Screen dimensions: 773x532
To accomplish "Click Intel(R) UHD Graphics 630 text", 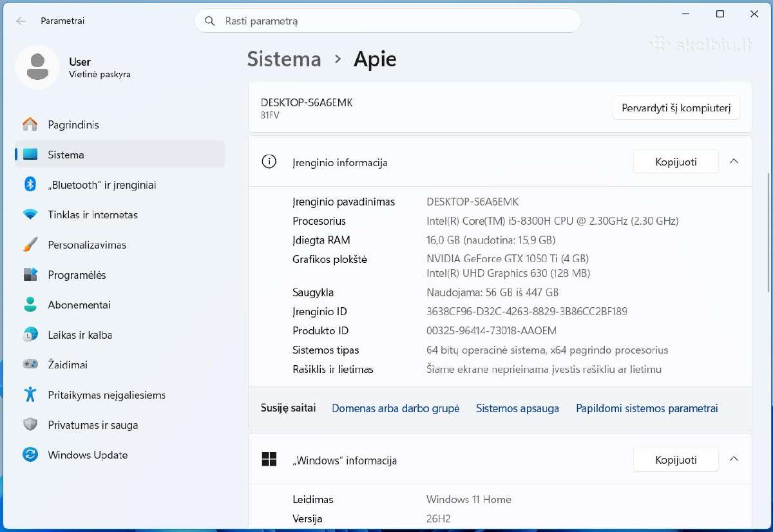I will pyautogui.click(x=508, y=273).
